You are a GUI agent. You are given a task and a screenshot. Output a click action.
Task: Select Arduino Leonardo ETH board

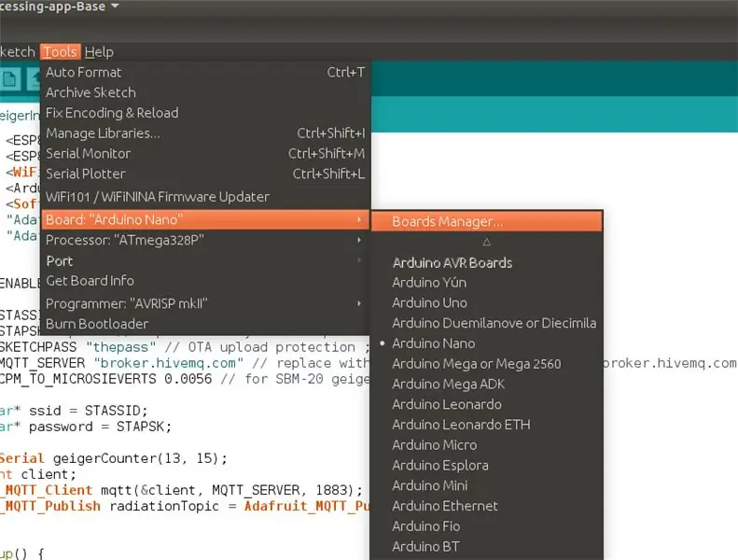click(x=487, y=425)
